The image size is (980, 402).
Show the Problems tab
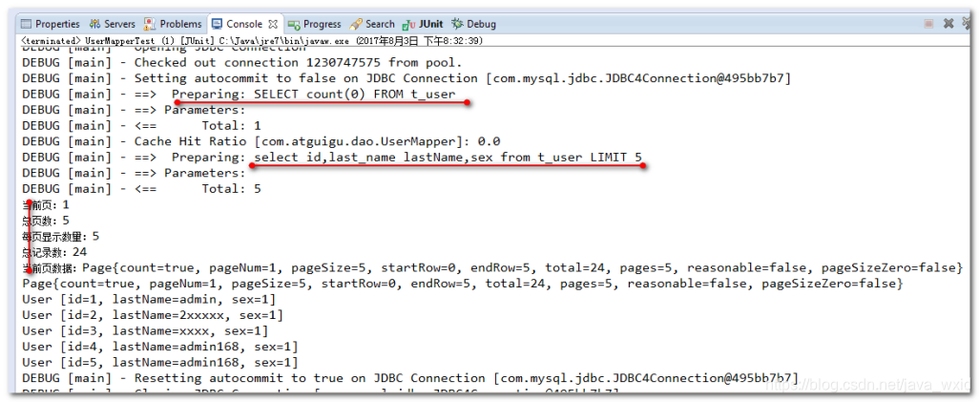click(x=173, y=25)
